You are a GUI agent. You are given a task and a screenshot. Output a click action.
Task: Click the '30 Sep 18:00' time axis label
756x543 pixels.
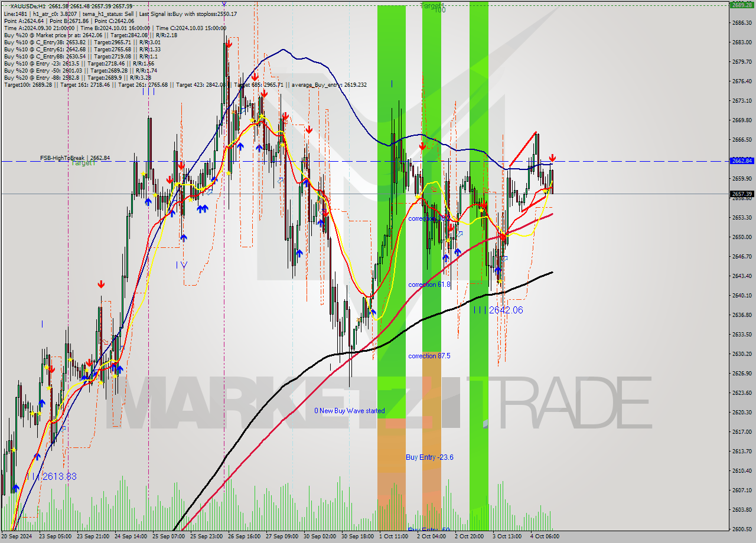pos(359,537)
